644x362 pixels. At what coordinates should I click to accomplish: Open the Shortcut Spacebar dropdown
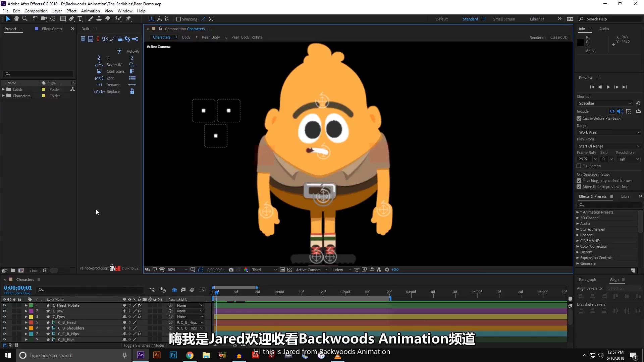[605, 103]
